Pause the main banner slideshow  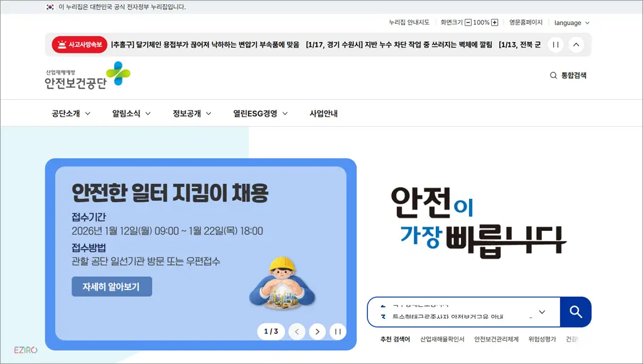point(338,331)
